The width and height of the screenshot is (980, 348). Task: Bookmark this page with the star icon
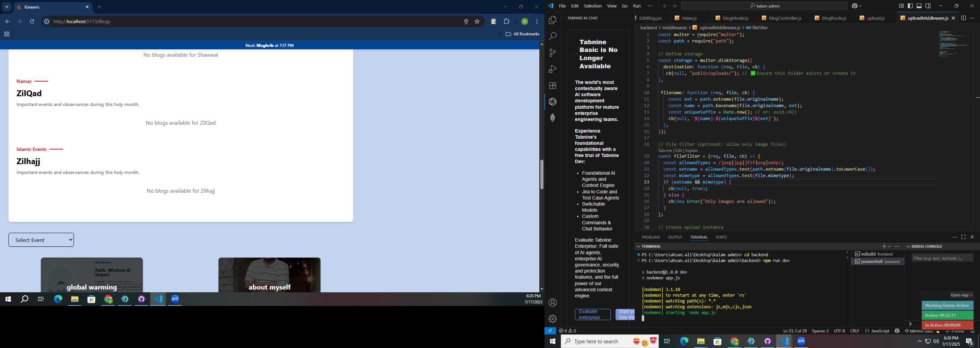[x=477, y=22]
